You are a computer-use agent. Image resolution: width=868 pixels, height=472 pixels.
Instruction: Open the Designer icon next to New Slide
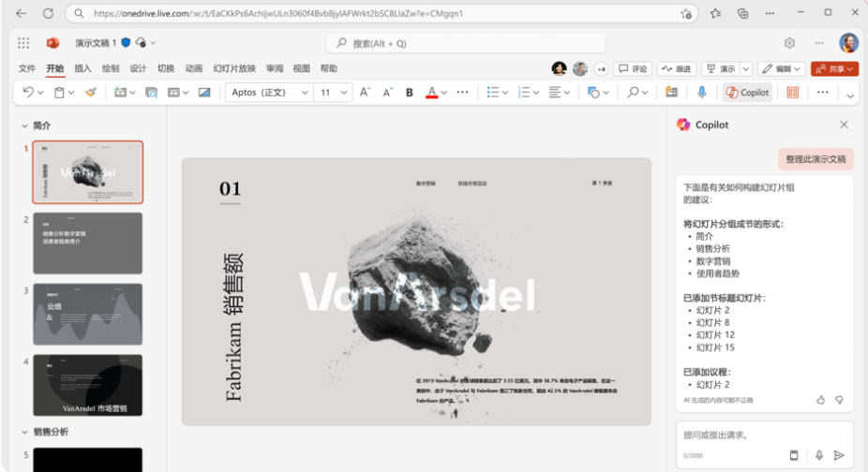click(x=151, y=93)
